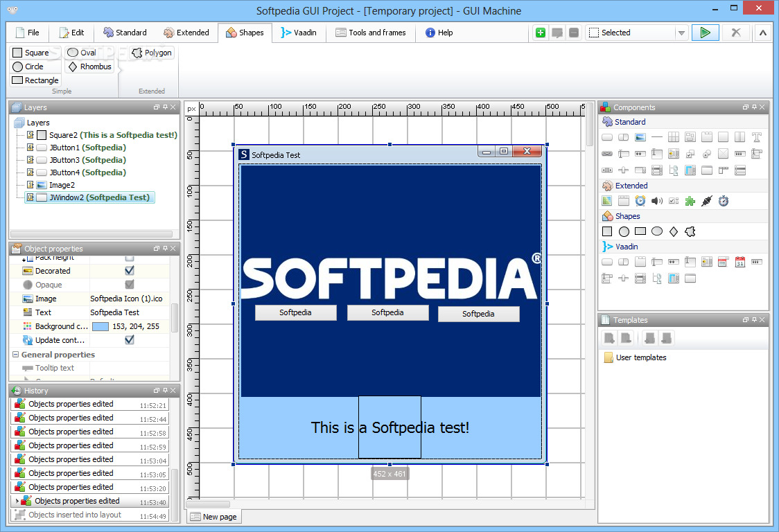Select the Square2 layer row

click(103, 135)
